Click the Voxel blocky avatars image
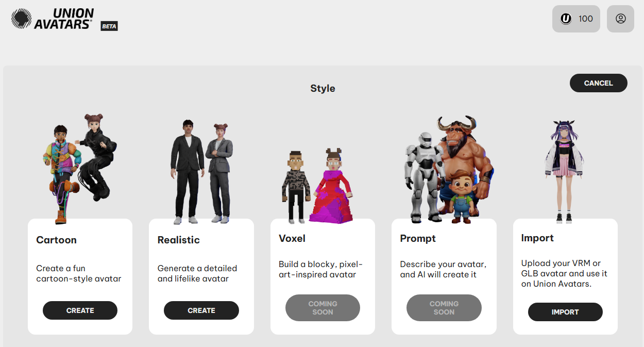Image resolution: width=644 pixels, height=347 pixels. [x=317, y=186]
